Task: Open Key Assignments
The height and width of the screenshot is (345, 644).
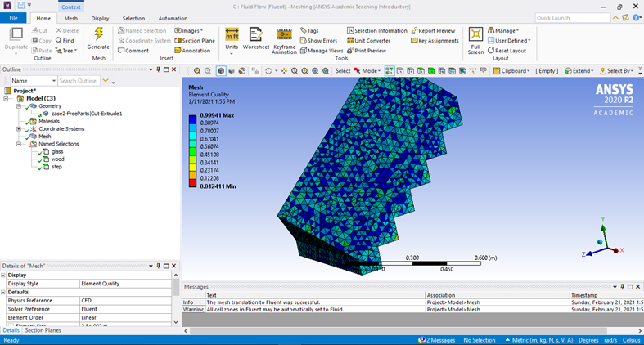Action: click(435, 41)
